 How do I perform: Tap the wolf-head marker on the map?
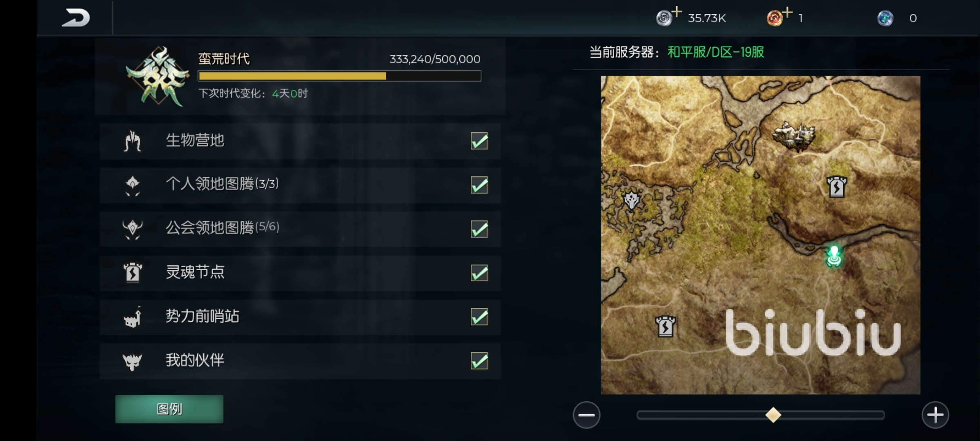click(x=632, y=200)
